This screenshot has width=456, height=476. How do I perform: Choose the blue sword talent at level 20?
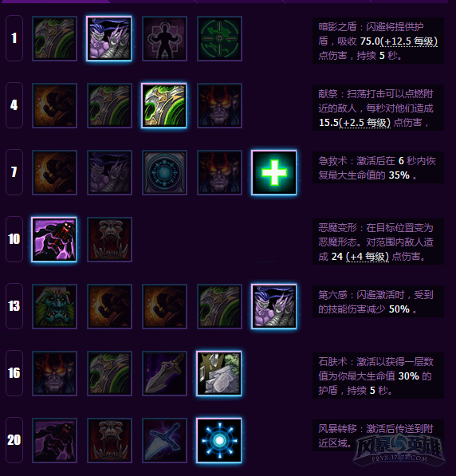[164, 440]
